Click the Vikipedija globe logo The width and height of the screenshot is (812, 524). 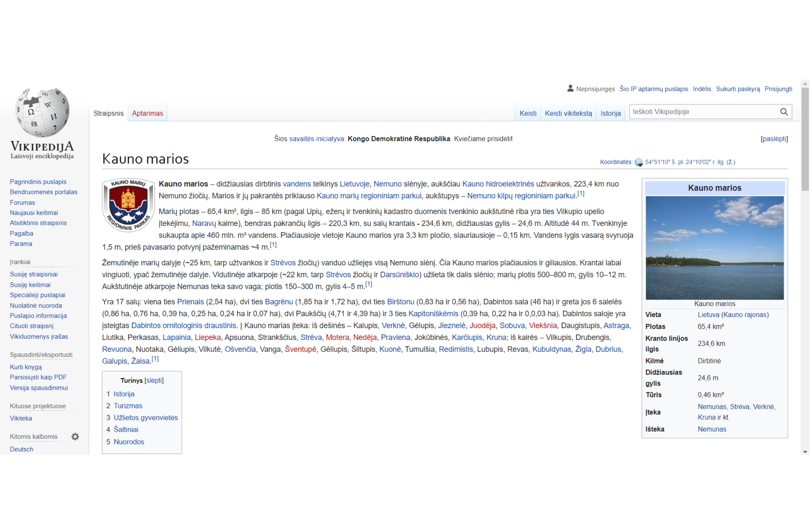[42, 113]
